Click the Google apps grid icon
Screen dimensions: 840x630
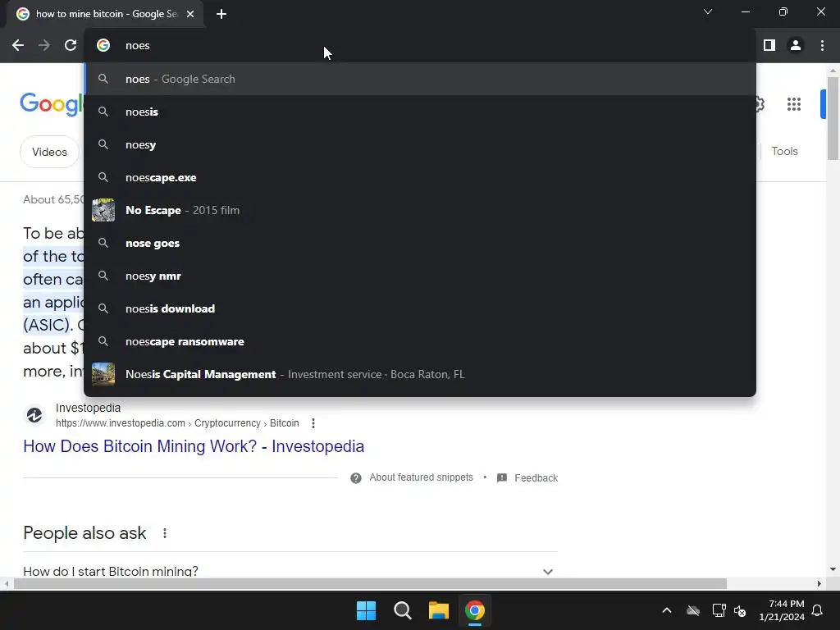tap(794, 104)
